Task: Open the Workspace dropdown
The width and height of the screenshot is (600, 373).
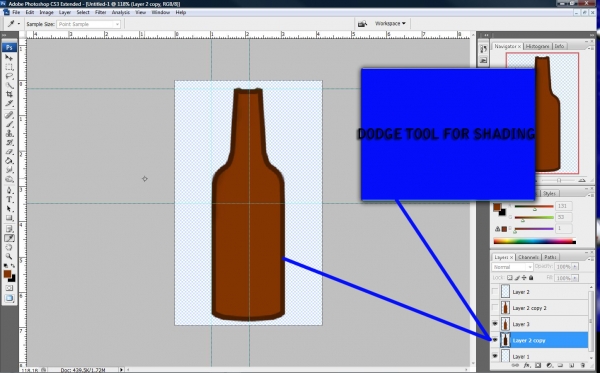Action: tap(390, 24)
